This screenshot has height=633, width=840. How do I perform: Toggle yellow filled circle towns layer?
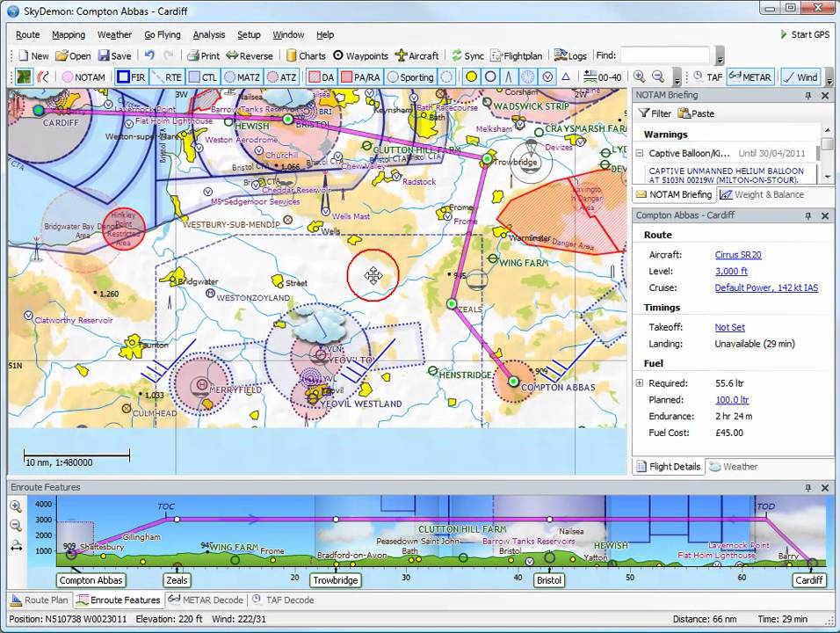tap(471, 77)
